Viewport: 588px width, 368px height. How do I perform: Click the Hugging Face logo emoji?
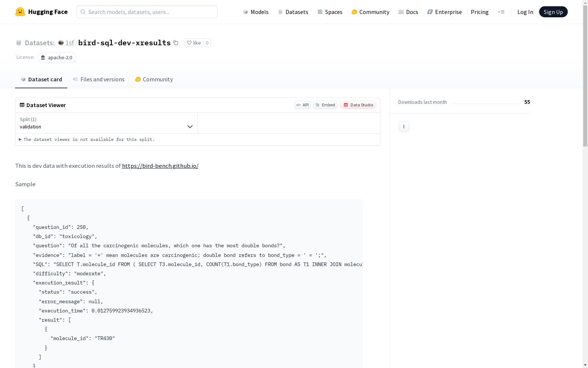pyautogui.click(x=20, y=12)
